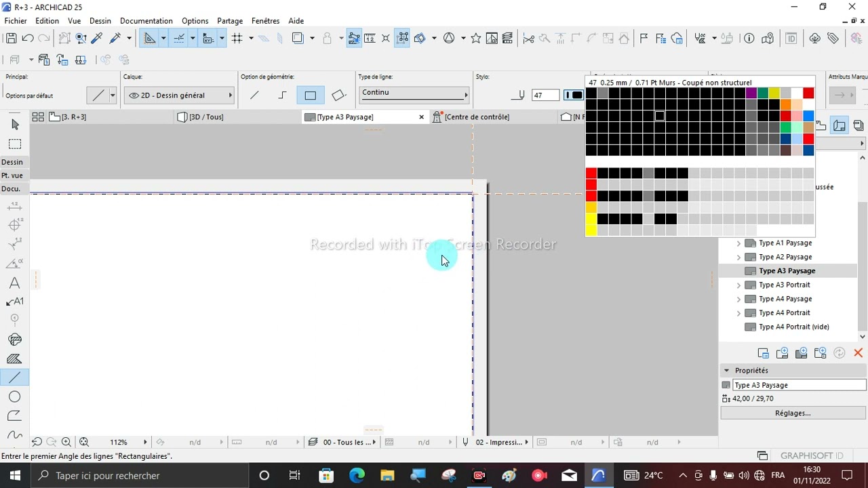Viewport: 868px width, 488px height.
Task: Open the Documentation menu
Action: (146, 21)
